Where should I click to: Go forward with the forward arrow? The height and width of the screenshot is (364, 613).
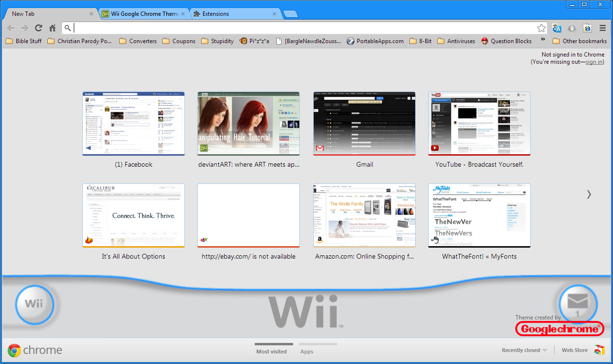tap(25, 28)
